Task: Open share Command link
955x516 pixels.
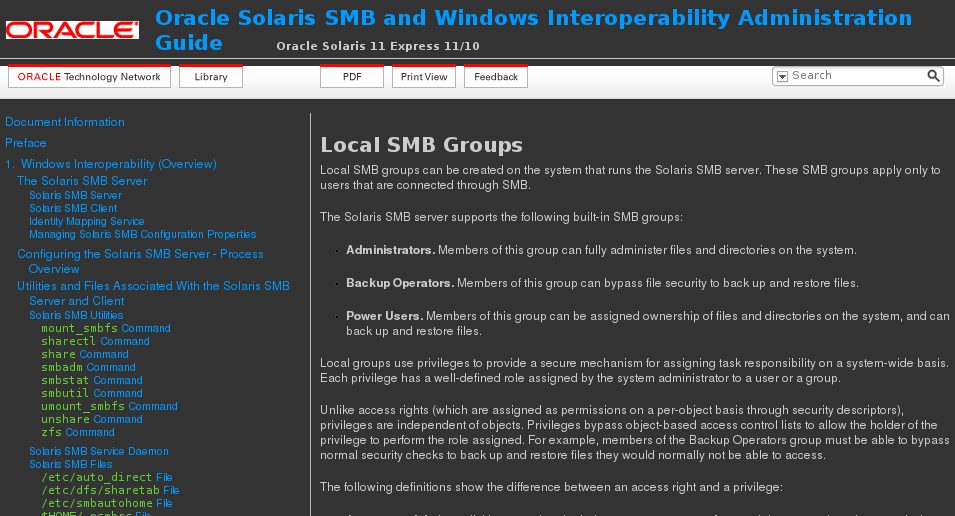Action: (85, 354)
